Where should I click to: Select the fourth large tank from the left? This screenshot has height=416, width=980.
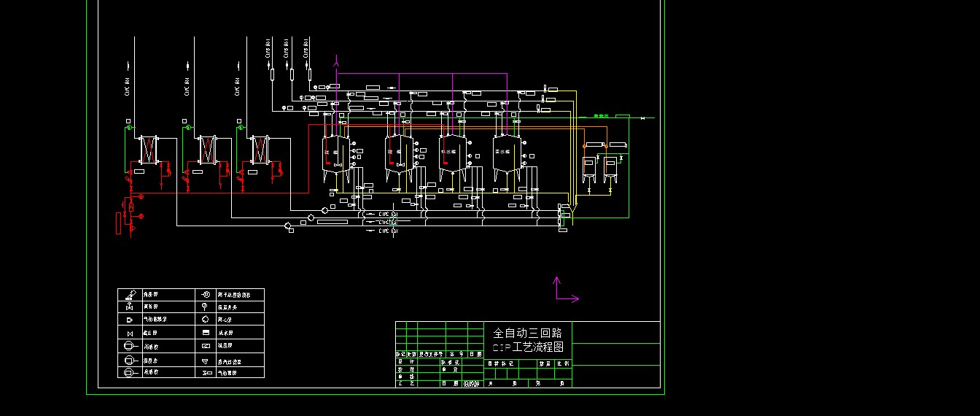[x=507, y=155]
